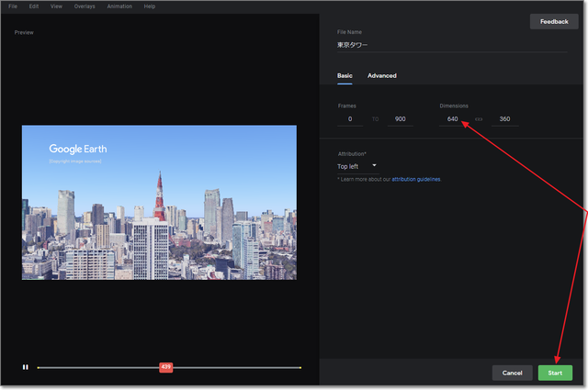Image resolution: width=588 pixels, height=390 pixels.
Task: Open the Help menu
Action: click(x=150, y=6)
